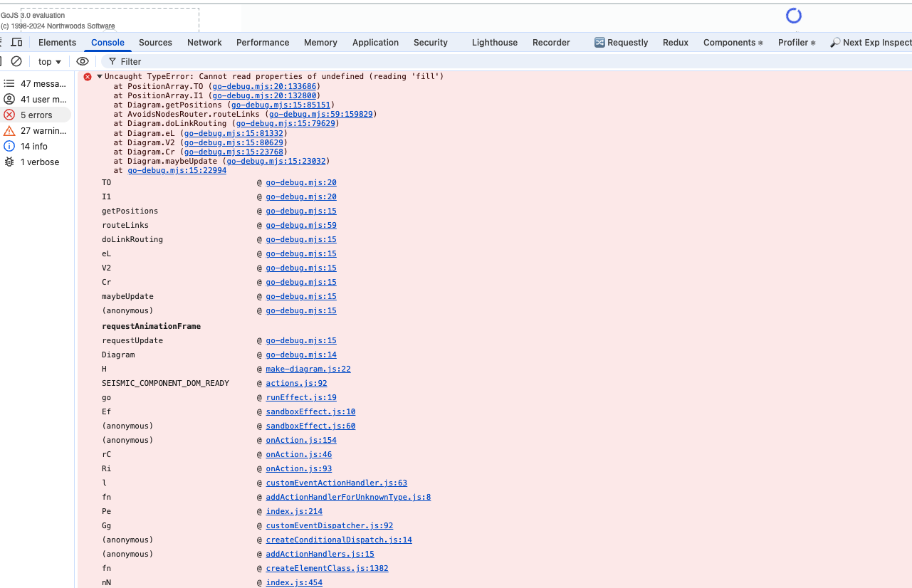Screen dimensions: 912x588
Task: Open the index.js:214 link
Action: pos(294,511)
